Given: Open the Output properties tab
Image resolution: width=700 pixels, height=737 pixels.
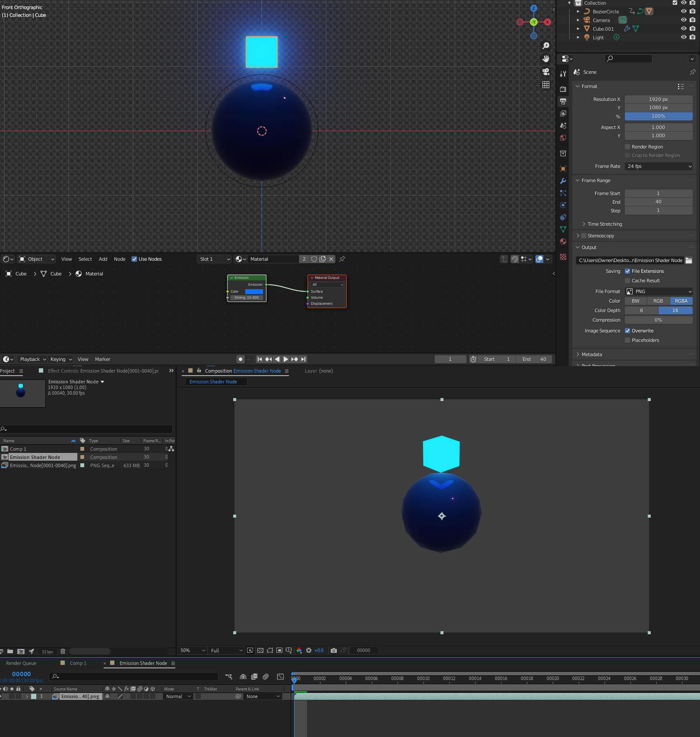Looking at the screenshot, I should click(563, 101).
